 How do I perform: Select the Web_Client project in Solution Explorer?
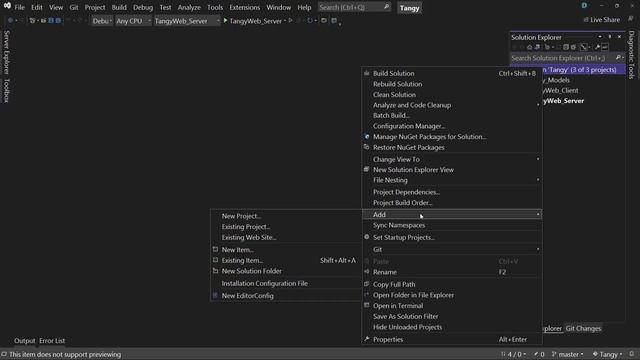click(x=561, y=90)
